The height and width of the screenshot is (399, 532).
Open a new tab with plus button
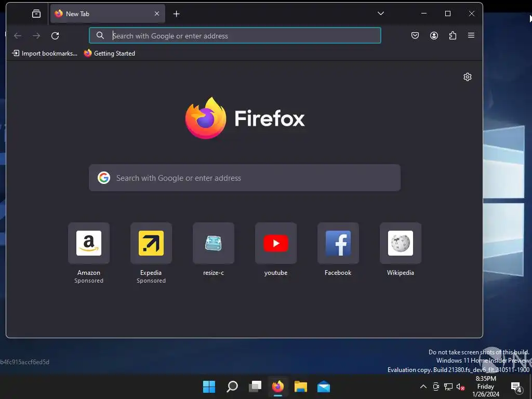(176, 14)
